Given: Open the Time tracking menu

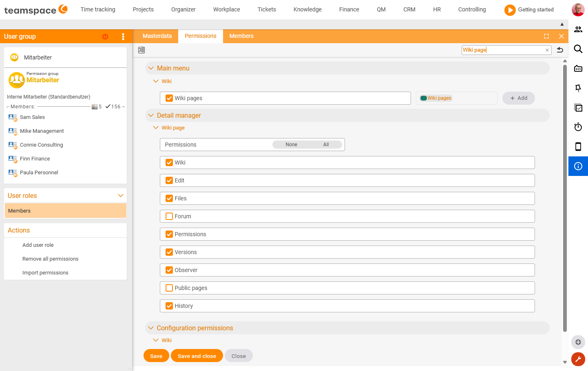Looking at the screenshot, I should (98, 9).
